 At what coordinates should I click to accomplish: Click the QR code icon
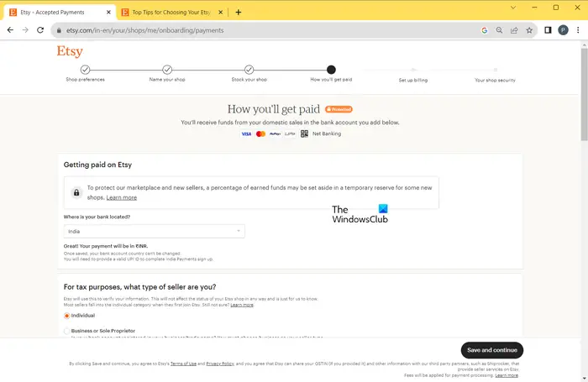point(304,133)
